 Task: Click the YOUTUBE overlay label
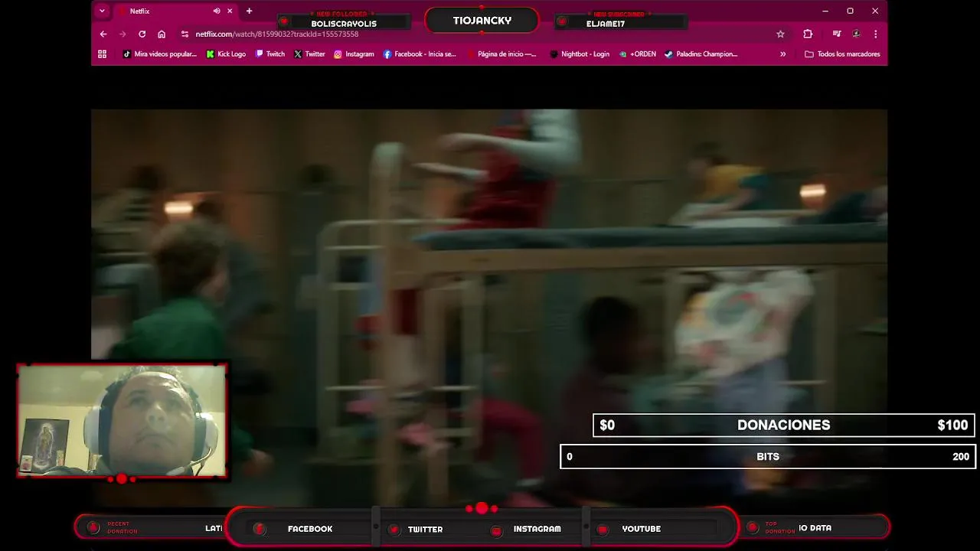[x=641, y=529]
